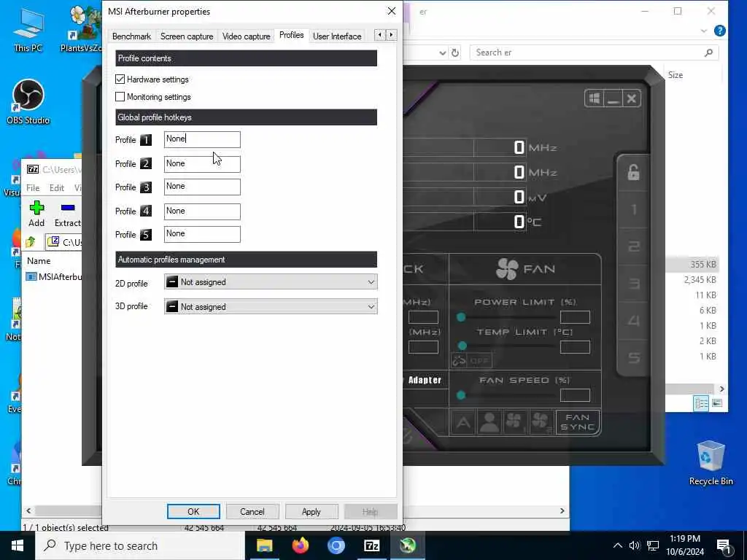Click the Afterburner Windows-logo startup icon
Screen dimensions: 747x560
coord(594,98)
